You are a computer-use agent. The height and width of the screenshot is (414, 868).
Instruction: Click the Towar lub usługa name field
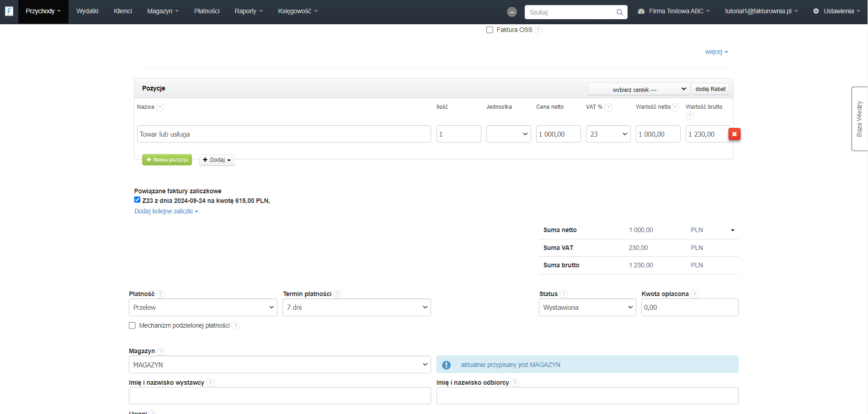[284, 134]
